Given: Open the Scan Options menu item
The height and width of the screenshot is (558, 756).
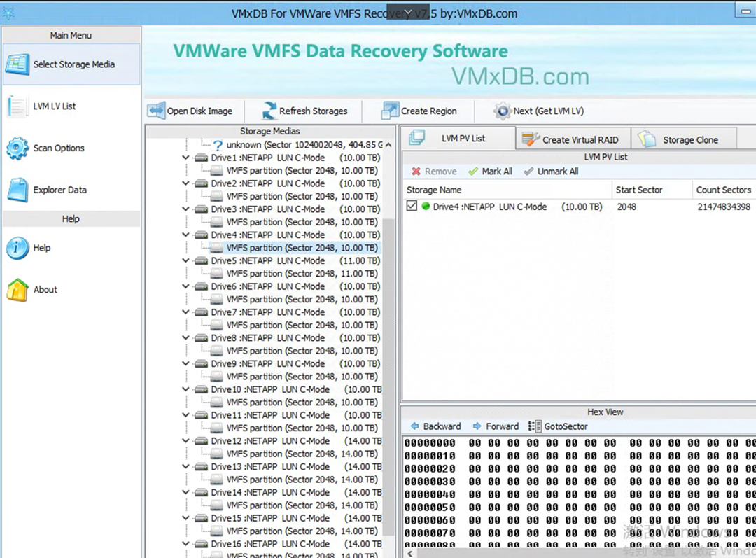Looking at the screenshot, I should tap(71, 148).
